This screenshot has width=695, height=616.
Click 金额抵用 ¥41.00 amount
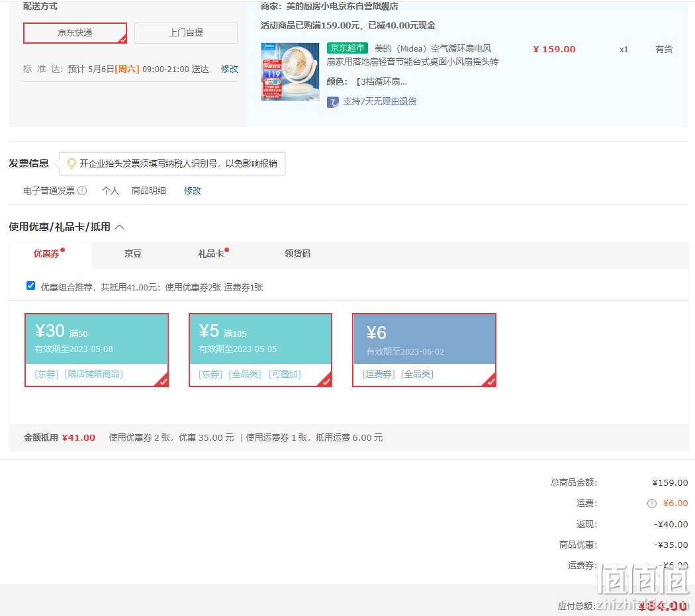pyautogui.click(x=79, y=438)
